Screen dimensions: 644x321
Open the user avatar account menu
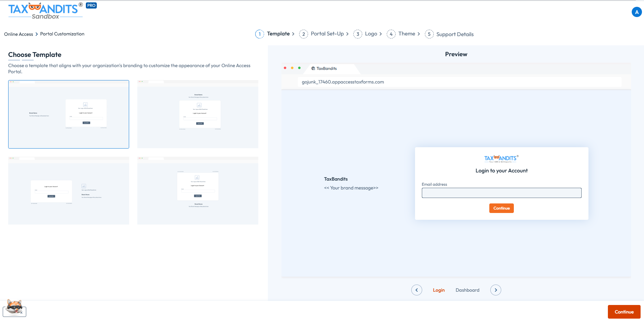(x=637, y=12)
